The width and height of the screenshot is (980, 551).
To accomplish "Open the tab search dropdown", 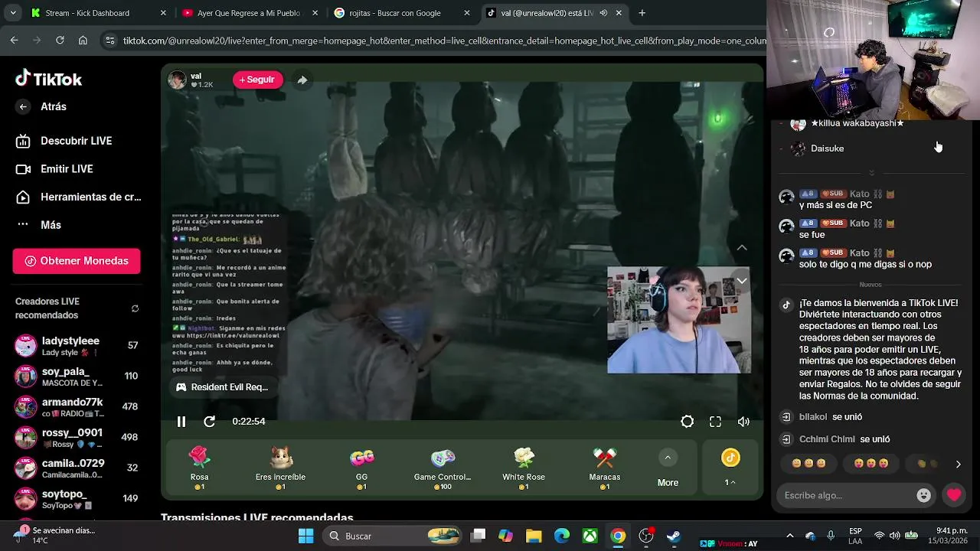I will [x=12, y=13].
